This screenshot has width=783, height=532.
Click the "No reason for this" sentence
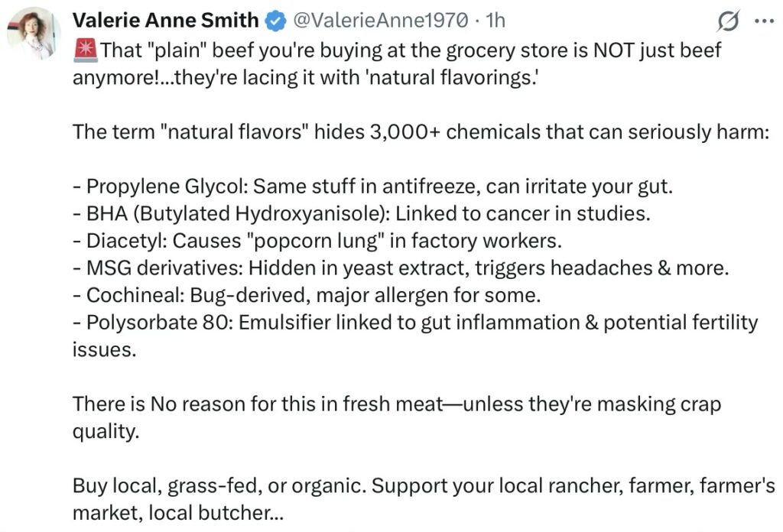(x=397, y=404)
